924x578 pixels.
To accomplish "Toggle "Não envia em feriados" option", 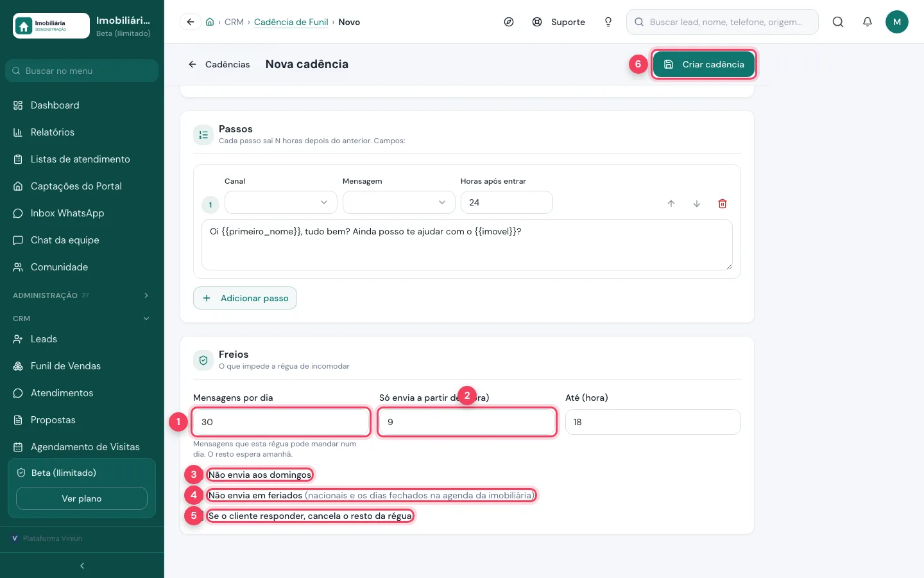I will 371,495.
